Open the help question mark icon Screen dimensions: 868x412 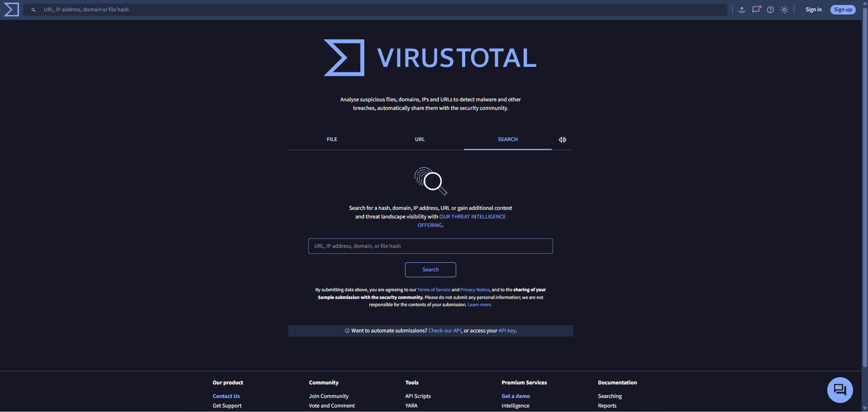point(770,9)
